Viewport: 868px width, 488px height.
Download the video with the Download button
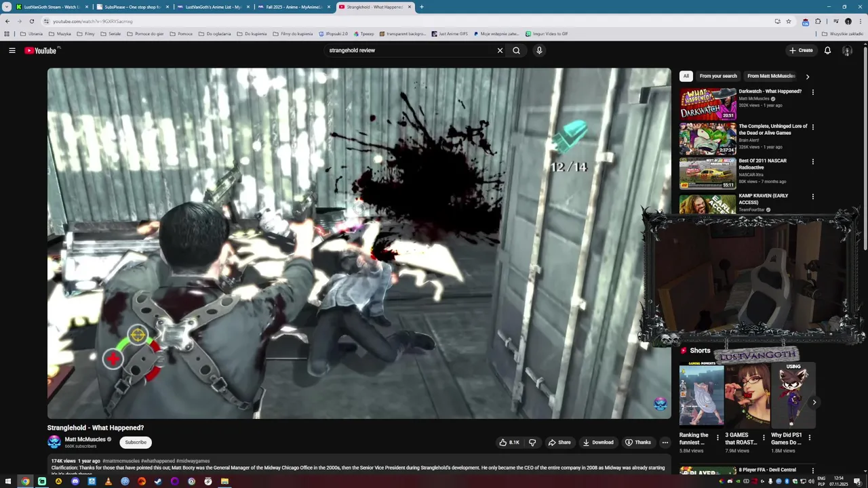[598, 443]
